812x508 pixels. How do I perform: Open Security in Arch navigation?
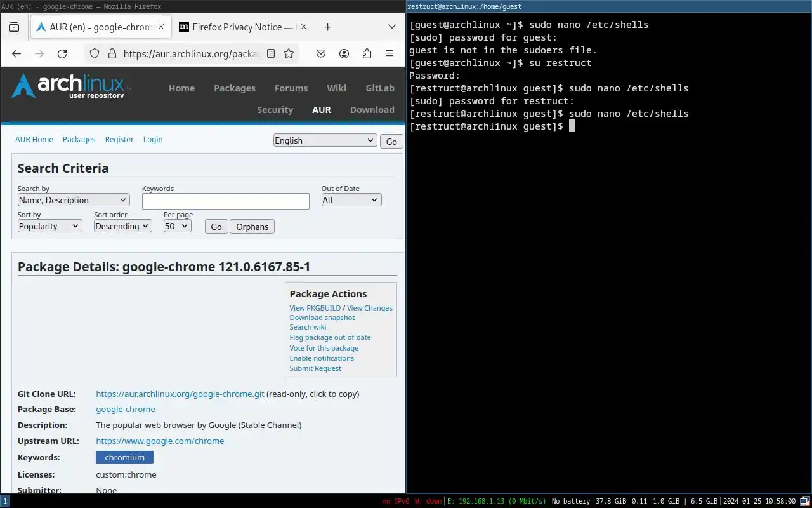point(275,110)
